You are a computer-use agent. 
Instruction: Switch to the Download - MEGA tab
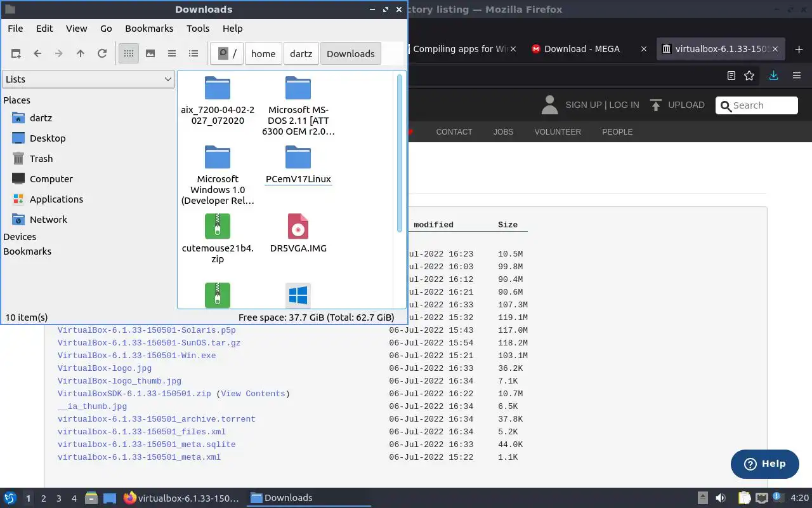point(582,49)
